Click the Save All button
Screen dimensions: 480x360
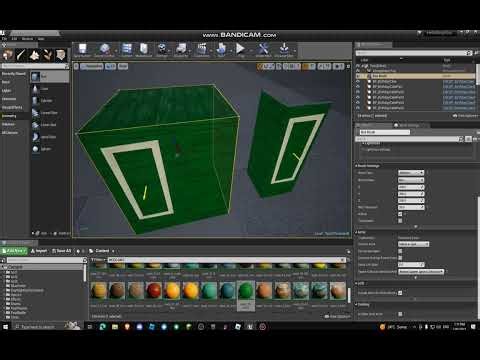pos(62,251)
